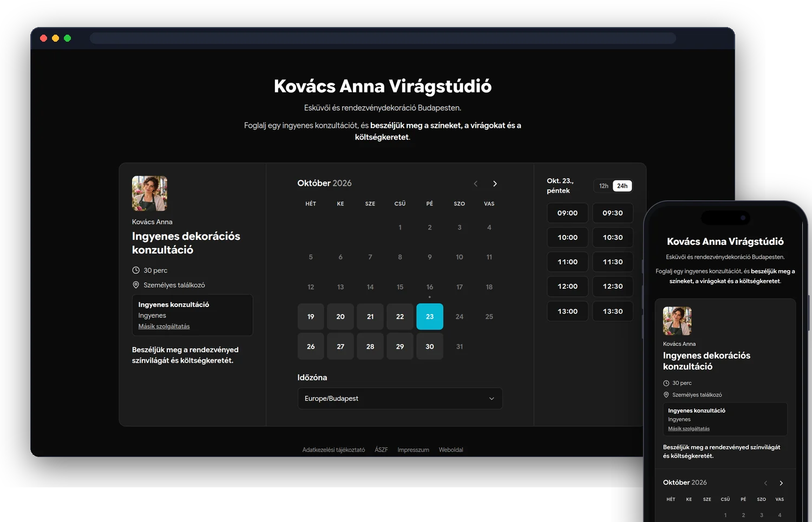Go to next month in desktop calendar
Screen dimensions: 812x522
tap(495, 184)
